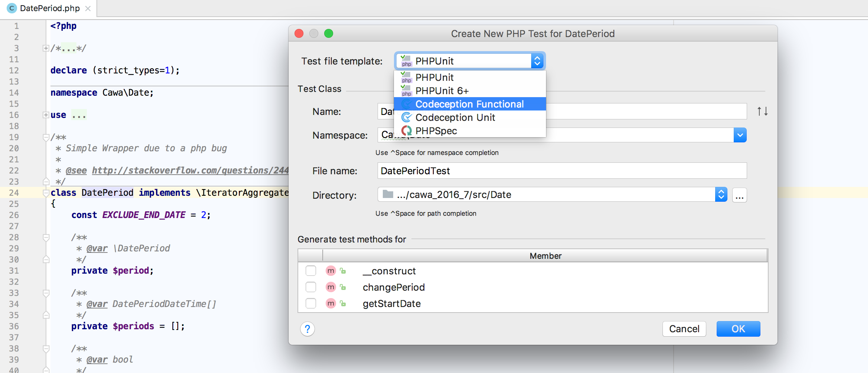
Task: Click into the File name input field
Action: pos(562,171)
